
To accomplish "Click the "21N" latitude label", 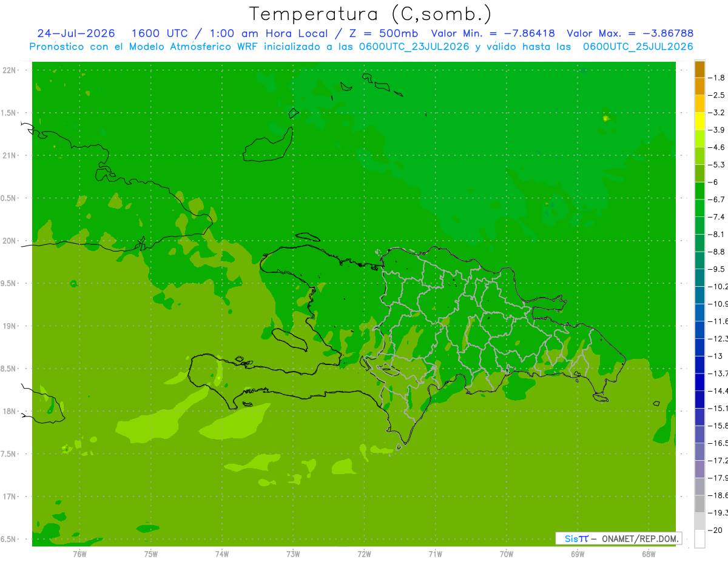I will click(x=9, y=156).
